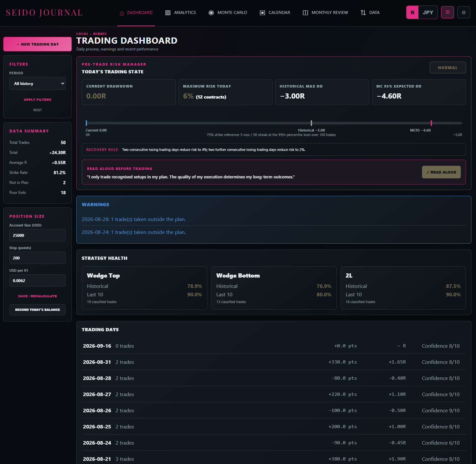Click the Stop (points) input field

point(38,258)
